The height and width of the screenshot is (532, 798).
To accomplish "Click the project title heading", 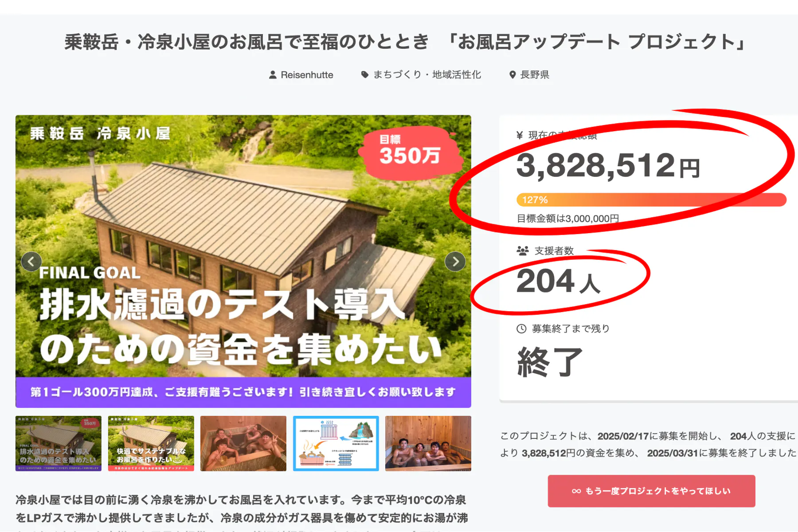I will pyautogui.click(x=406, y=42).
